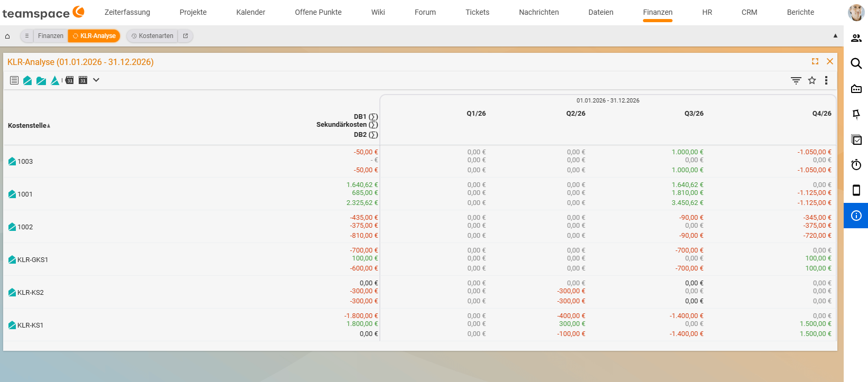Switch to the Tickets menu
868x382 pixels.
(x=478, y=12)
